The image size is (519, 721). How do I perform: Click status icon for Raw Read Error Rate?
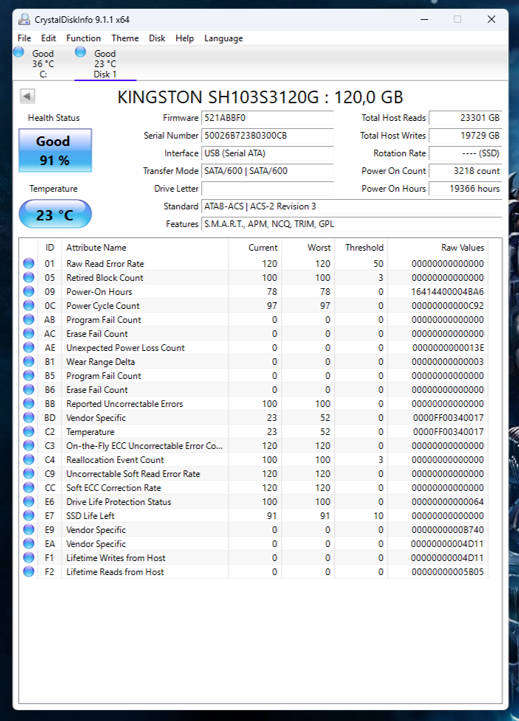(29, 263)
